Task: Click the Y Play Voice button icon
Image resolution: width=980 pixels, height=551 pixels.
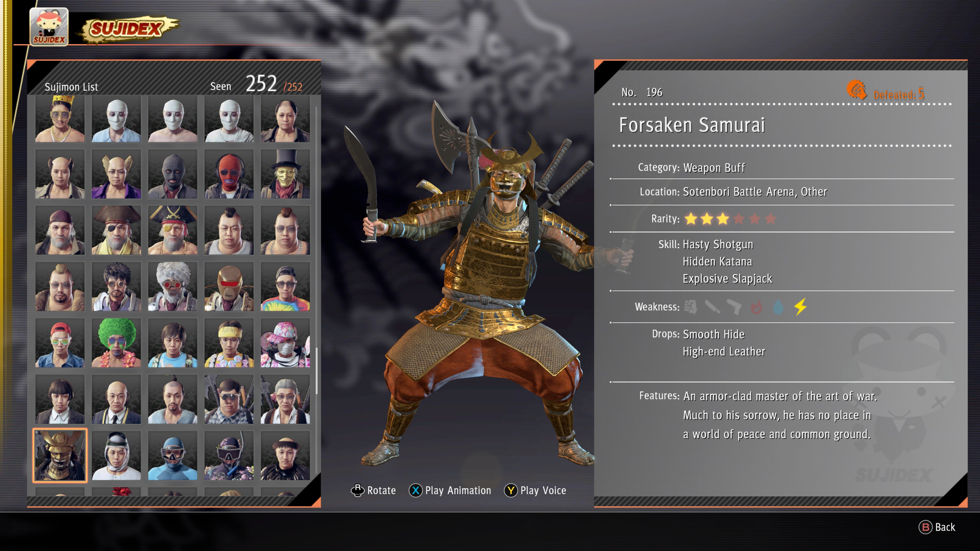Action: [x=510, y=491]
